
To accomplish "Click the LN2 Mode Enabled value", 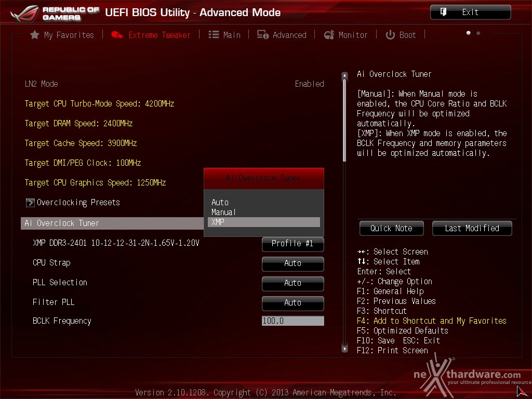I will [x=309, y=84].
